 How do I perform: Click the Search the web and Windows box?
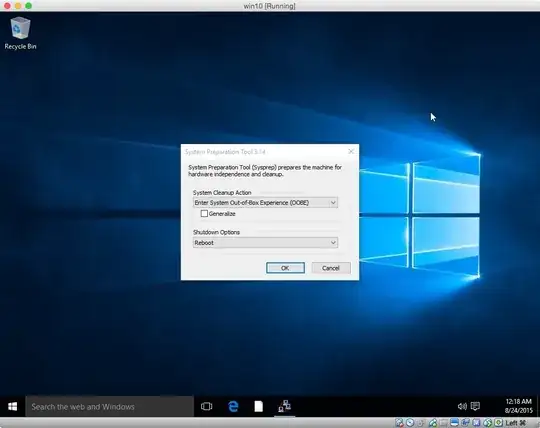click(110, 407)
